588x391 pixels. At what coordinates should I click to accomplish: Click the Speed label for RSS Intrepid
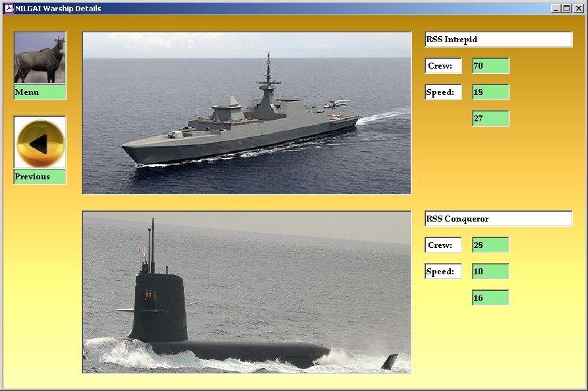(443, 92)
